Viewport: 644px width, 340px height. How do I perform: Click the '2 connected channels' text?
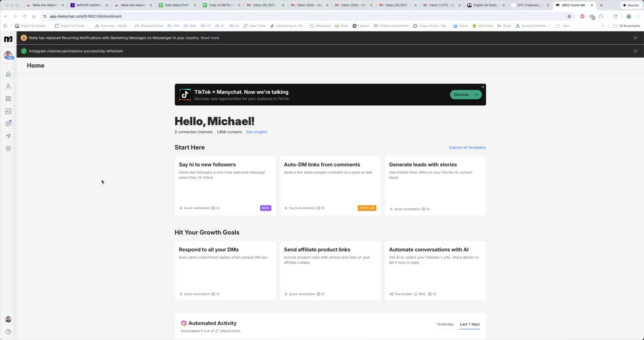coord(194,132)
